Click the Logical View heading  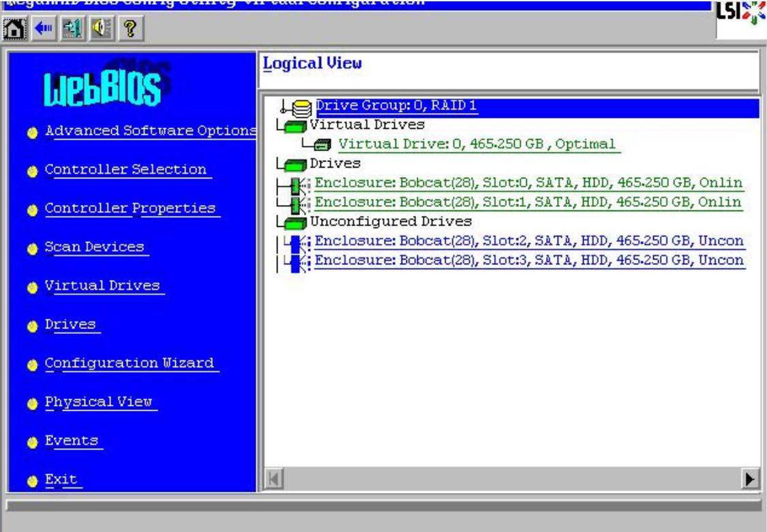tap(312, 63)
